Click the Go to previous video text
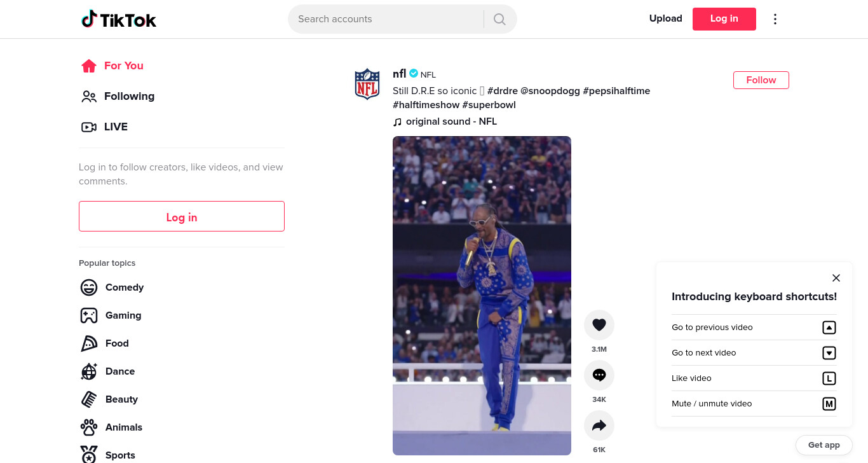 click(x=712, y=328)
